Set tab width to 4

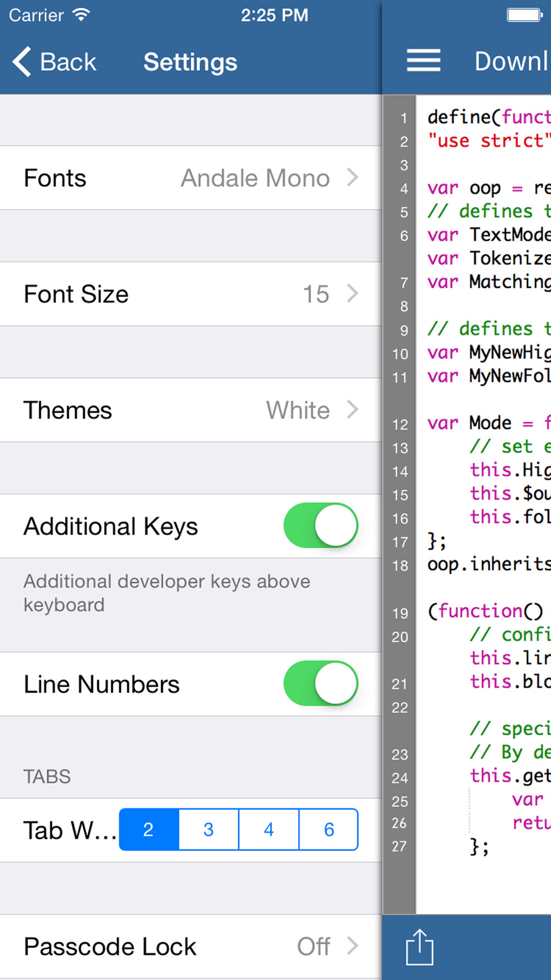pyautogui.click(x=269, y=830)
